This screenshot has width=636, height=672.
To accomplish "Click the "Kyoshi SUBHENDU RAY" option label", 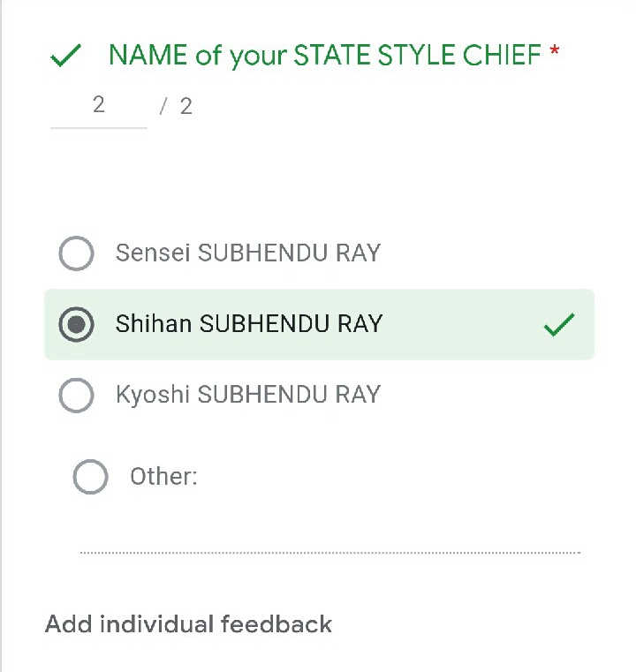I will click(x=247, y=395).
